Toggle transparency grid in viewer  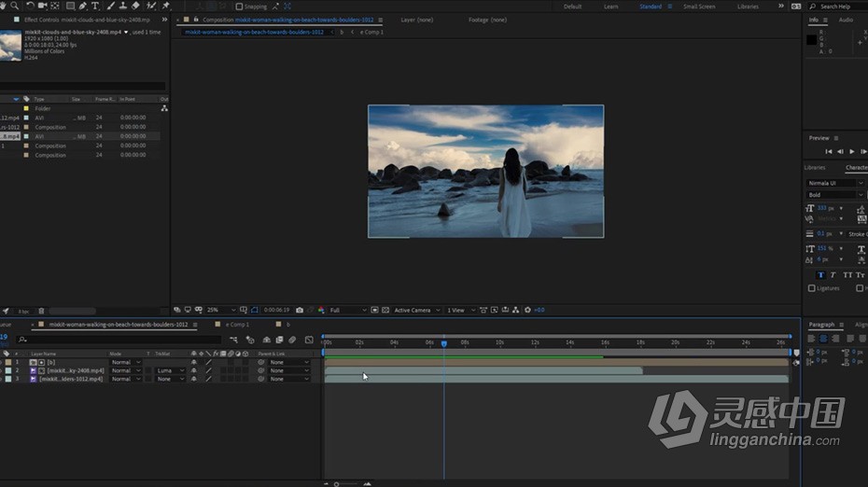[x=385, y=310]
